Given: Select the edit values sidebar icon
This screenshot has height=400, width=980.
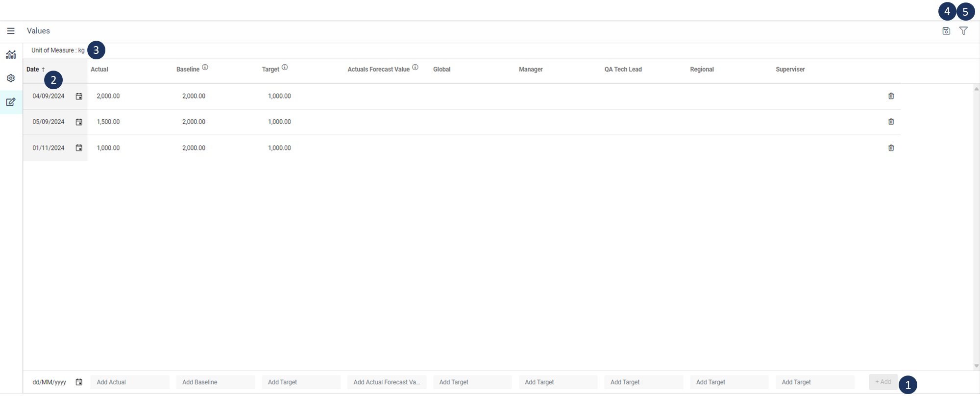Looking at the screenshot, I should click(11, 102).
